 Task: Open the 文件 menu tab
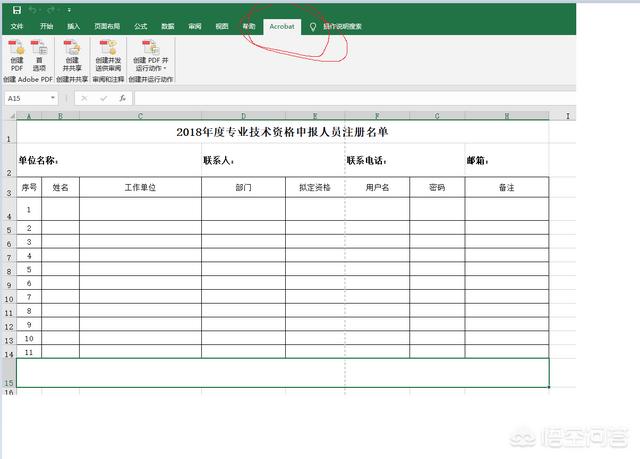click(x=17, y=27)
